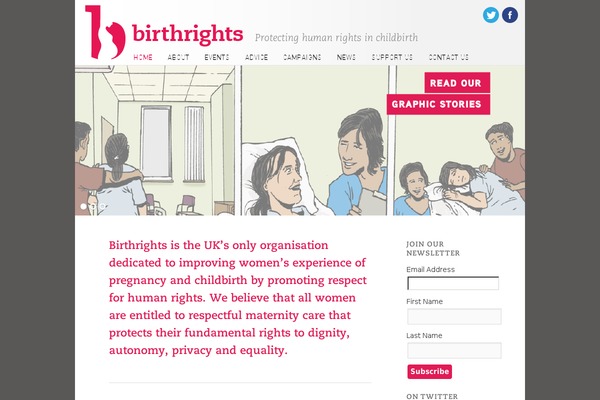
Task: Click the slideshow comic illustration
Action: [300, 150]
